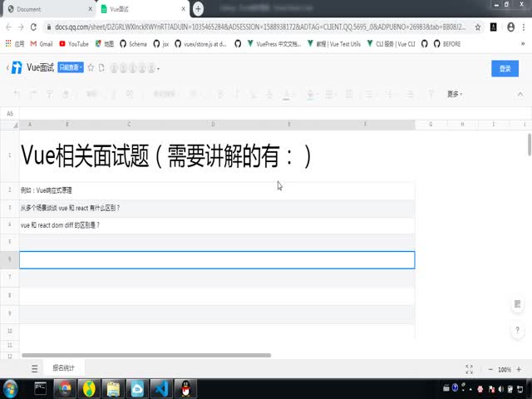The width and height of the screenshot is (532, 399).
Task: Open the CLI 服务 Vue CLI bookmark
Action: (392, 44)
